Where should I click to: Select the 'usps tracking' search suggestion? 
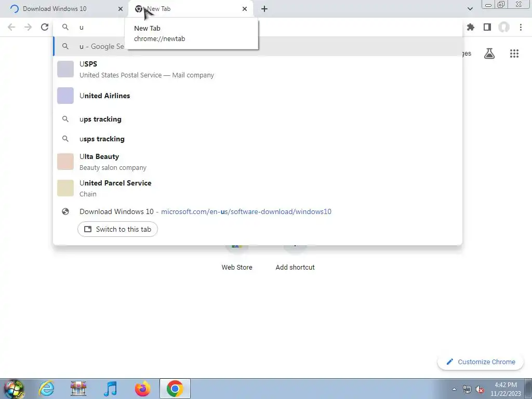pyautogui.click(x=258, y=139)
